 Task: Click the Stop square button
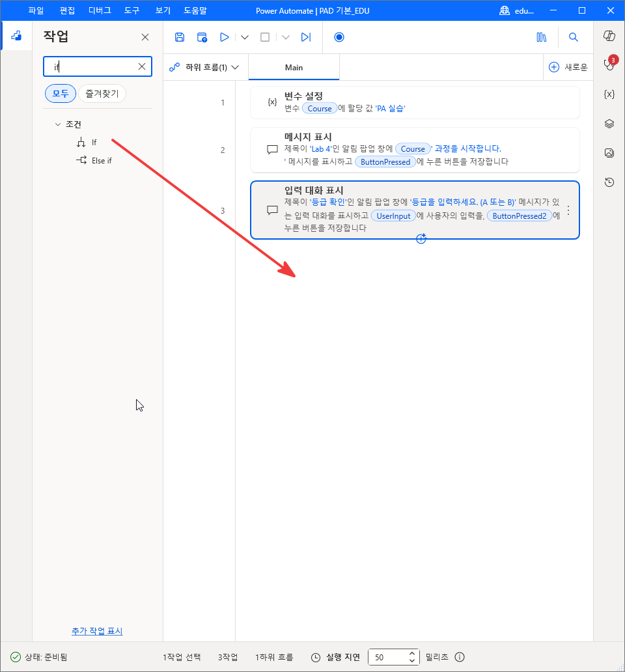point(265,37)
